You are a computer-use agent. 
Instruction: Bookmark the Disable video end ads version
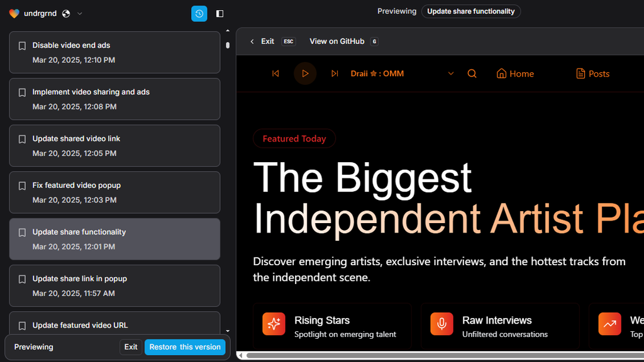pyautogui.click(x=22, y=45)
